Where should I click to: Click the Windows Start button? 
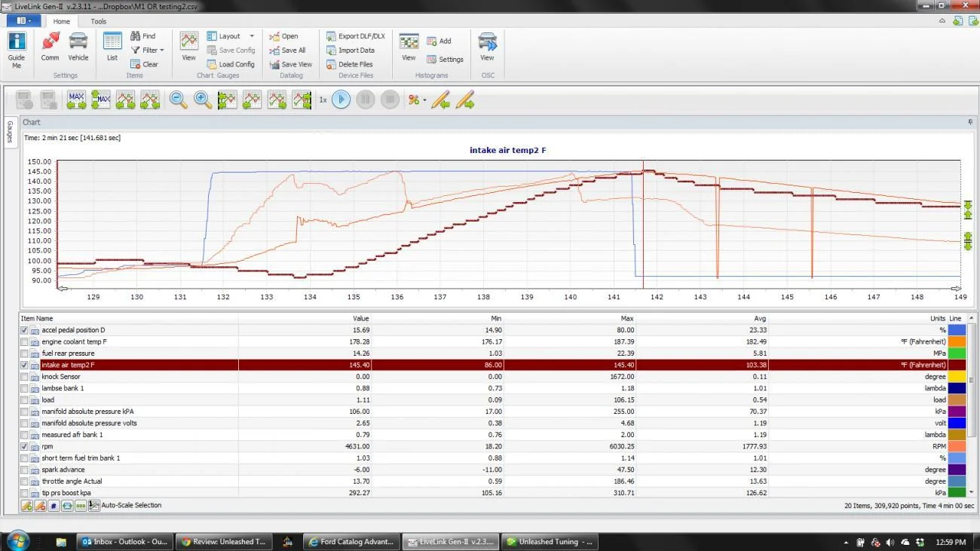click(x=17, y=540)
